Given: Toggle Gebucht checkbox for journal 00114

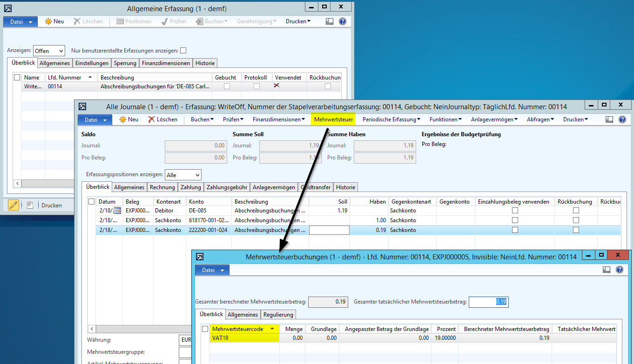Looking at the screenshot, I should pos(227,86).
